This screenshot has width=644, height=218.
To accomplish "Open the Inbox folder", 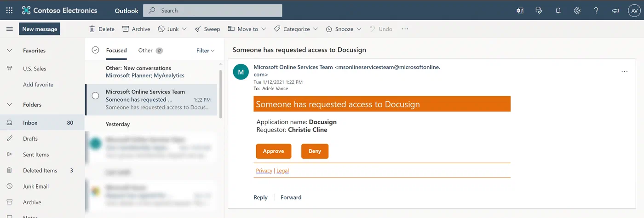I will coord(42,123).
